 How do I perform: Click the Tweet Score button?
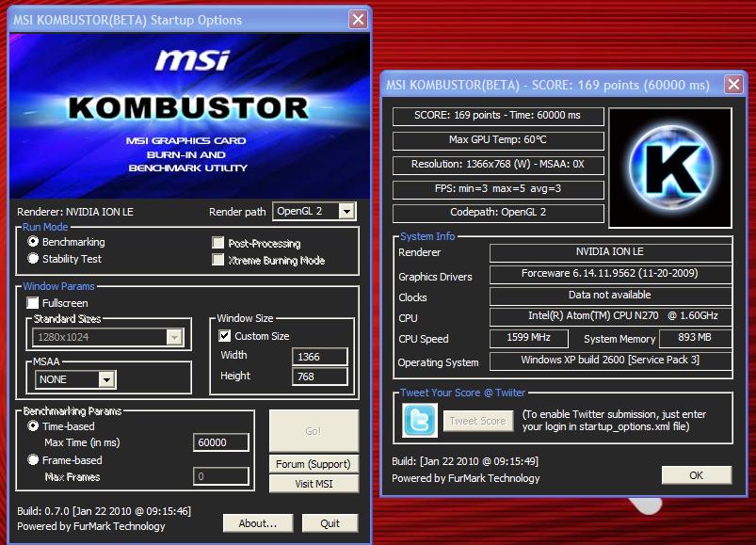[478, 421]
